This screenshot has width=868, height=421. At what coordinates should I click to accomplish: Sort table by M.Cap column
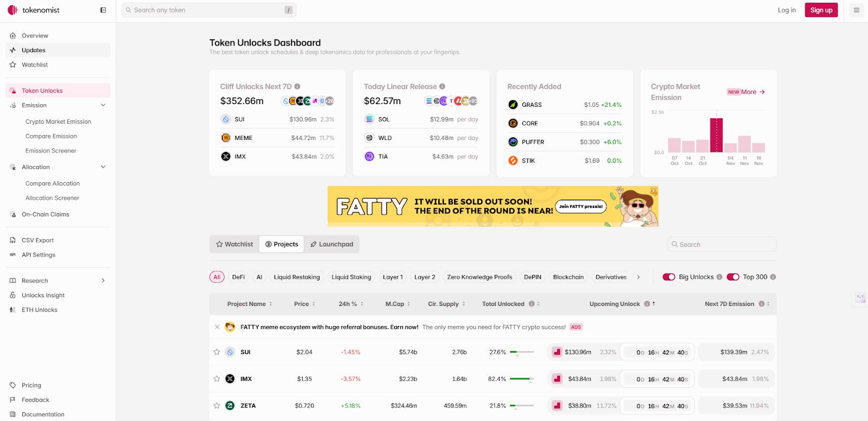[398, 304]
